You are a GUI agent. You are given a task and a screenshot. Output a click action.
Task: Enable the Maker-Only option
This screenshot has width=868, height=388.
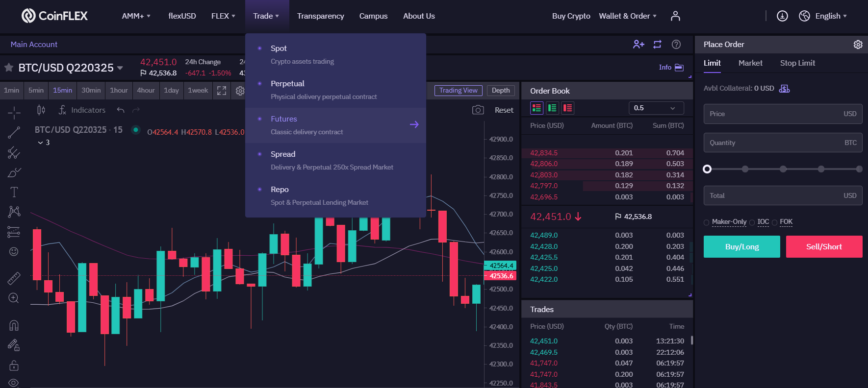tap(707, 222)
